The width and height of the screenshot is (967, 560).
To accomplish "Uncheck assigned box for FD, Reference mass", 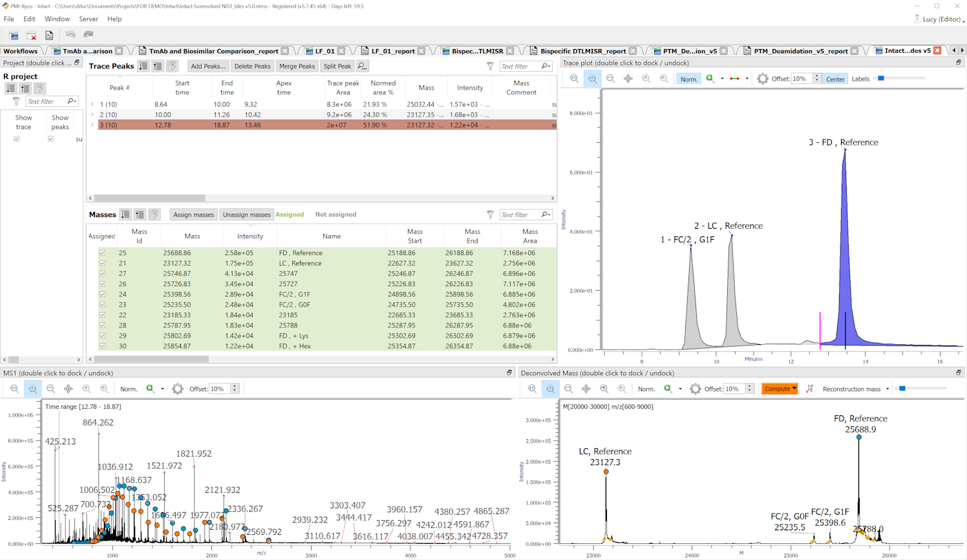I will [x=102, y=253].
